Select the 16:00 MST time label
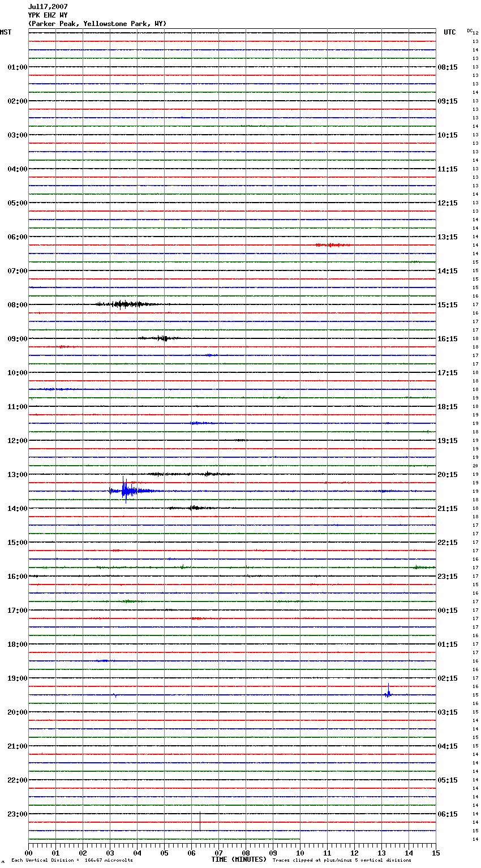481x868 pixels. click(18, 577)
